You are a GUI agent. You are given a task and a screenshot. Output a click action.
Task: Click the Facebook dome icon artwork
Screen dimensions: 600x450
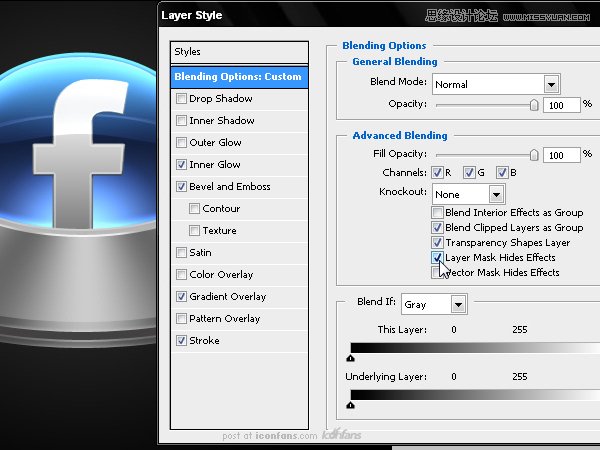pyautogui.click(x=78, y=199)
